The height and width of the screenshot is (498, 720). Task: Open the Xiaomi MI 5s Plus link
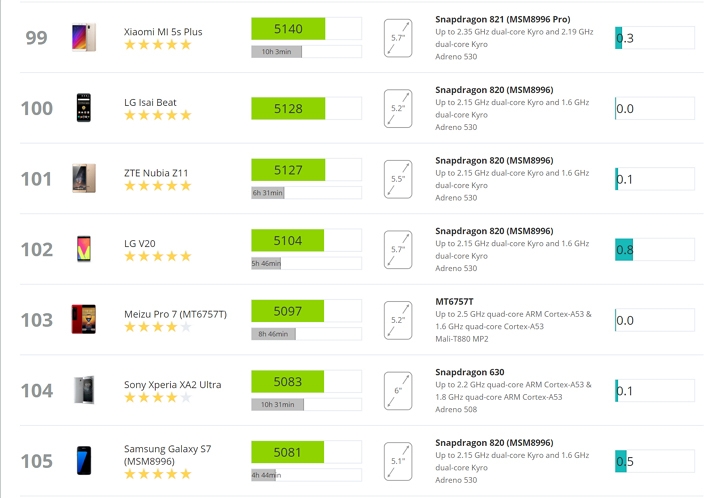pyautogui.click(x=163, y=32)
